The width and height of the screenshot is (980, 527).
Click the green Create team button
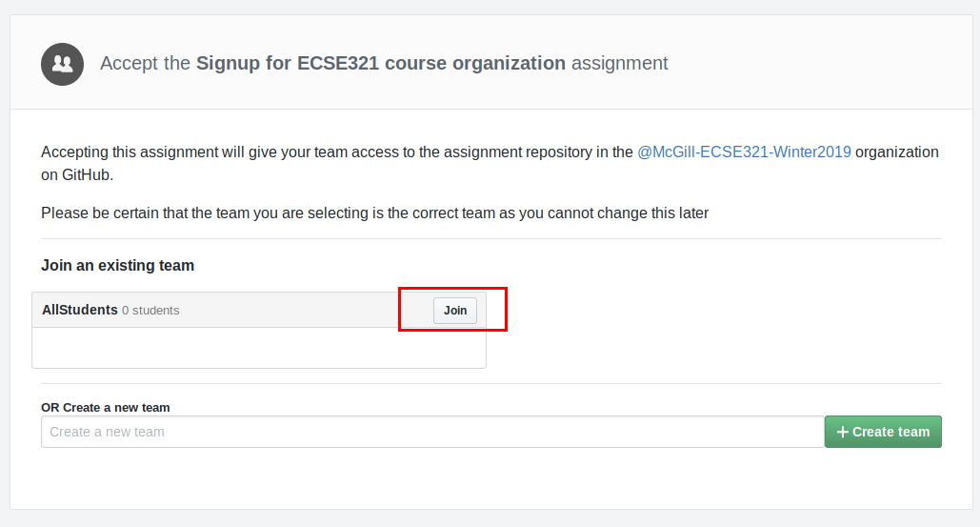[x=883, y=432]
